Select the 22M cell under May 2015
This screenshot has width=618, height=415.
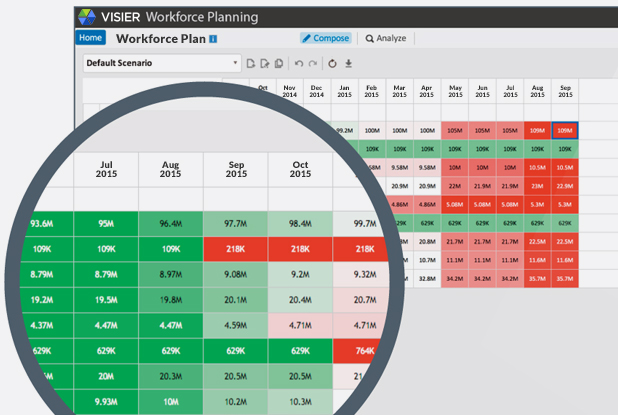(455, 186)
